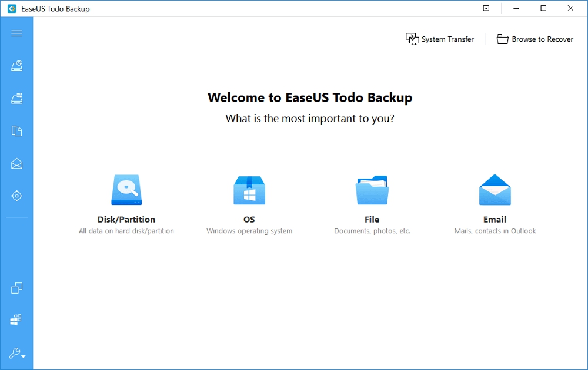
Task: Open the System Transfer icon
Action: click(412, 39)
